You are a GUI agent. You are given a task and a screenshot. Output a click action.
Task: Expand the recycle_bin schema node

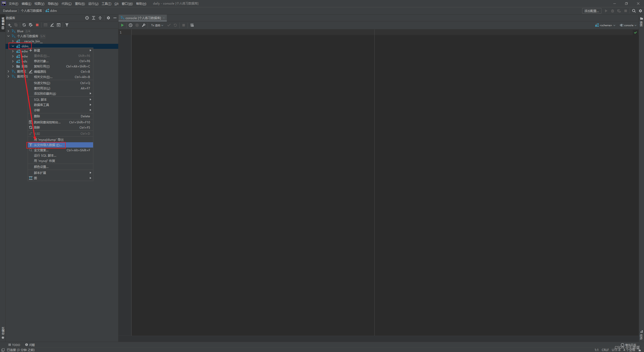pos(13,41)
